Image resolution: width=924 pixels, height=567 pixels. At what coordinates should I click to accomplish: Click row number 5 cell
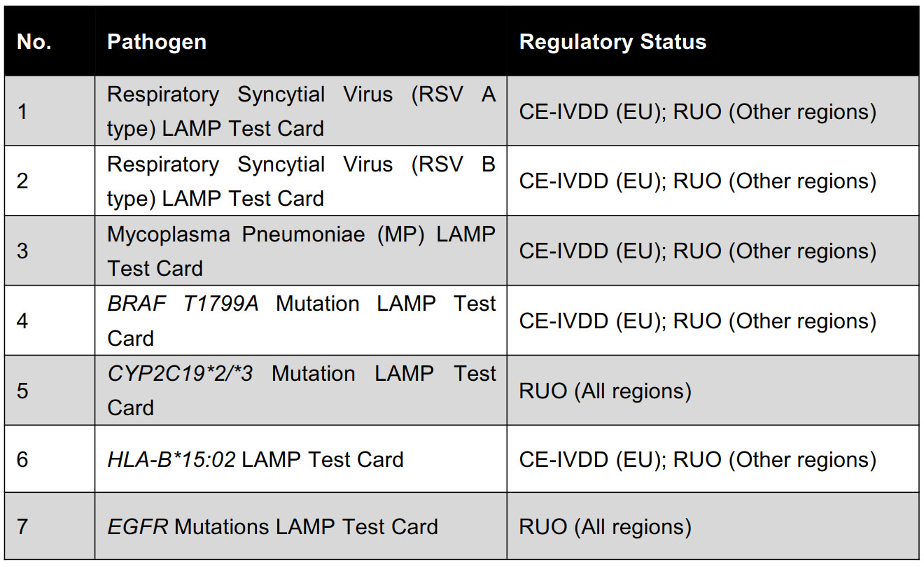(22, 391)
